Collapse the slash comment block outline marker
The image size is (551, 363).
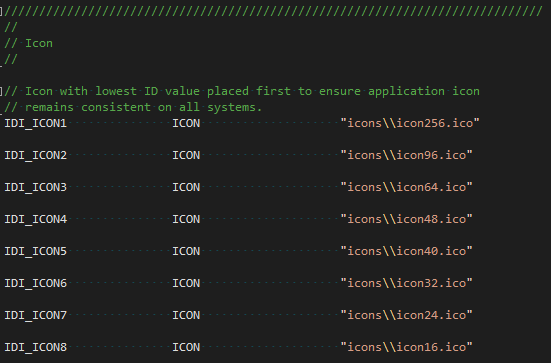[x=1, y=11]
